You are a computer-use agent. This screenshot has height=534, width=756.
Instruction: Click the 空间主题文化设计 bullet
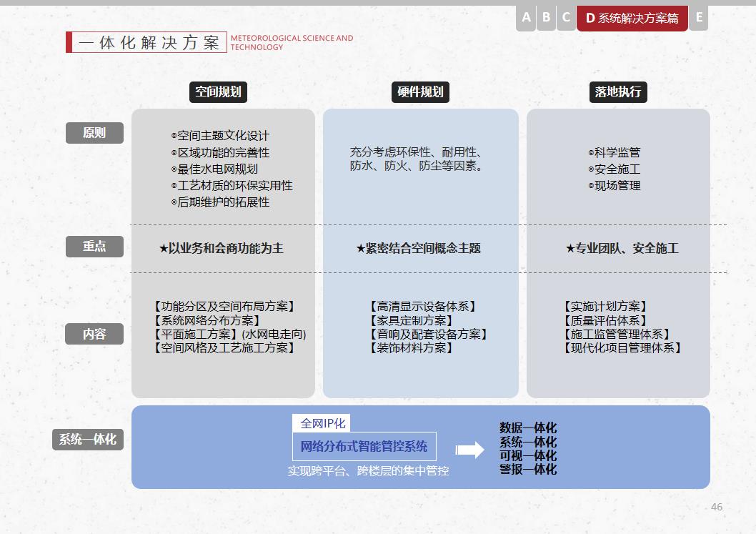pyautogui.click(x=220, y=136)
